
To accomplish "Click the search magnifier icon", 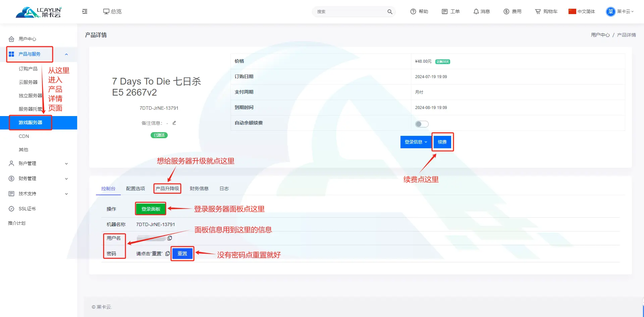I will (x=390, y=12).
